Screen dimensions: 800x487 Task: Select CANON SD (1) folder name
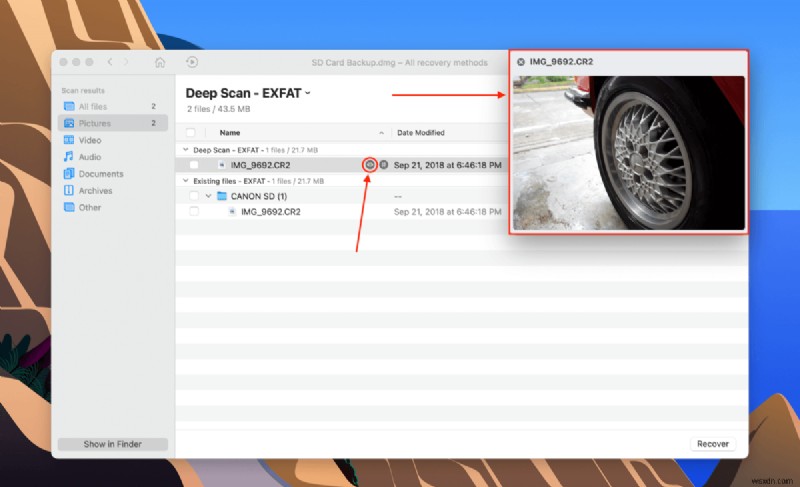point(259,196)
